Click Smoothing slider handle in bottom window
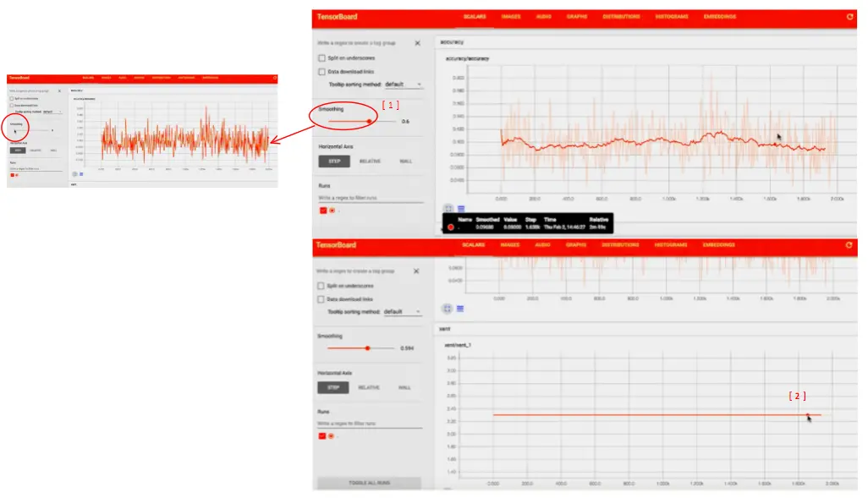This screenshot has height=498, width=868. point(367,348)
